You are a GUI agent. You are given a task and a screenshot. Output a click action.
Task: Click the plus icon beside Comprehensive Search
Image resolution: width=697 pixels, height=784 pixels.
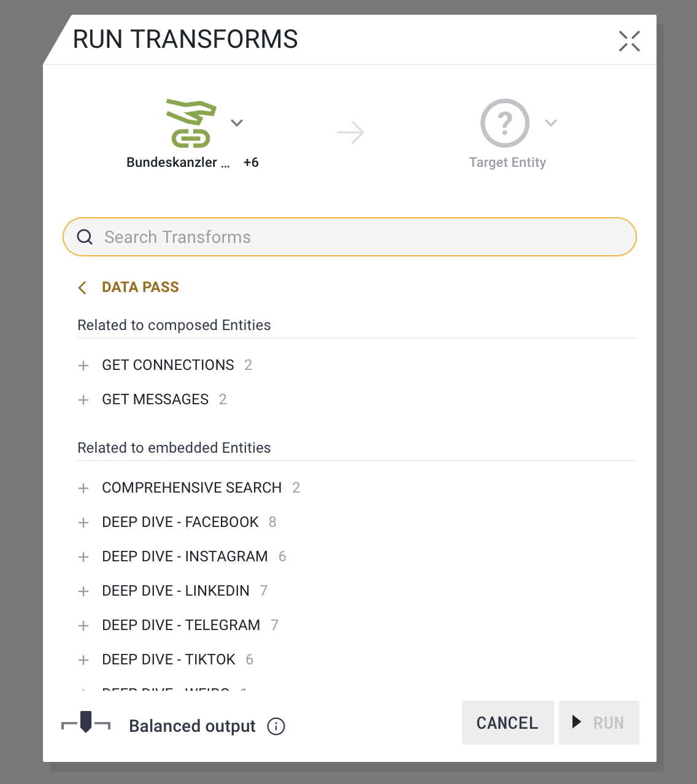click(x=84, y=488)
